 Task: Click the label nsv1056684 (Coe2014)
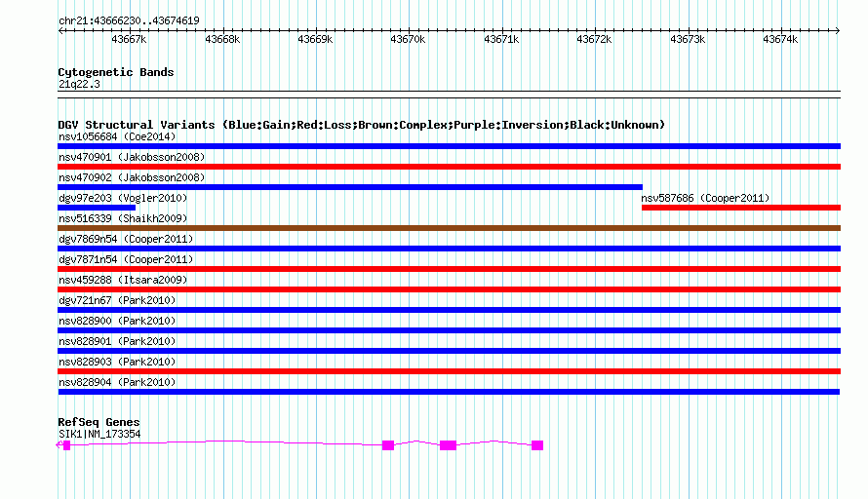pyautogui.click(x=117, y=136)
